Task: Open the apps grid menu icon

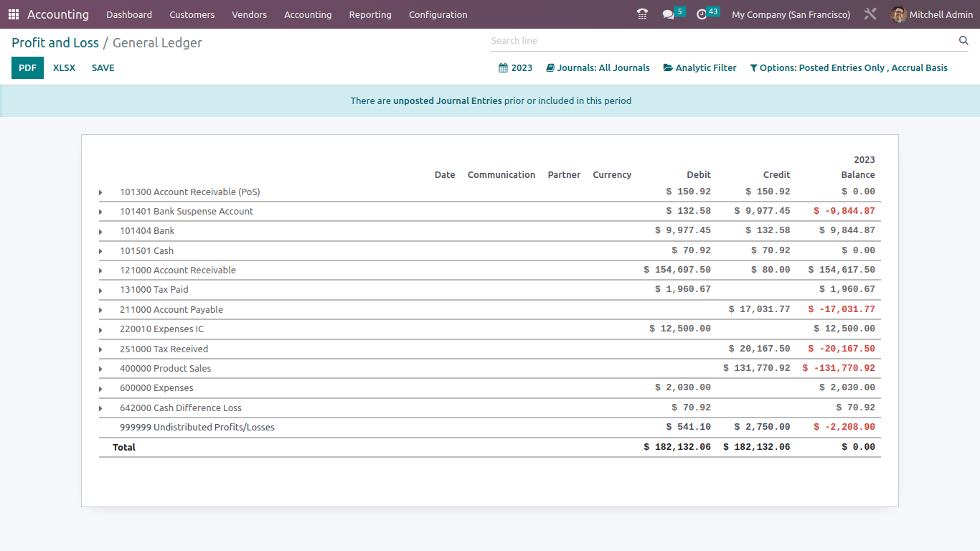Action: (x=14, y=14)
